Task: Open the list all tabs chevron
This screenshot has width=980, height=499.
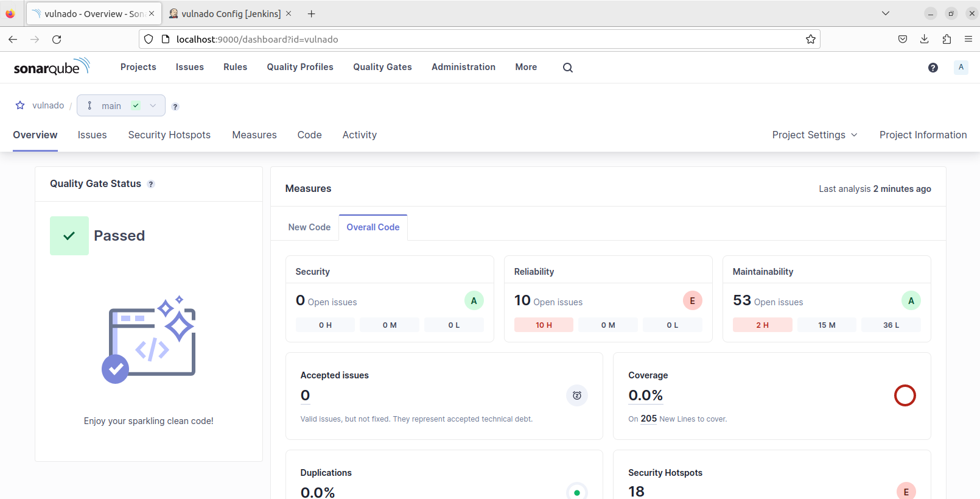Action: point(886,13)
